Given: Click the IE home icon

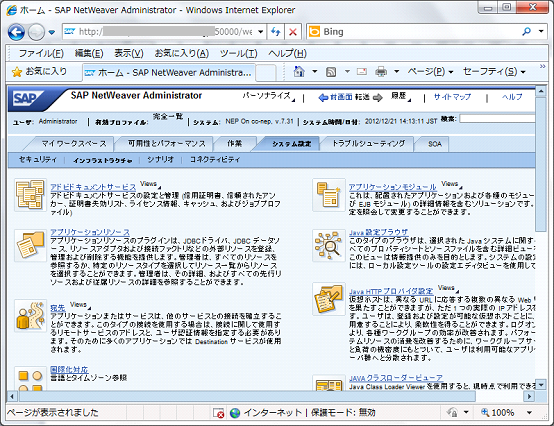Looking at the screenshot, I should [x=299, y=72].
